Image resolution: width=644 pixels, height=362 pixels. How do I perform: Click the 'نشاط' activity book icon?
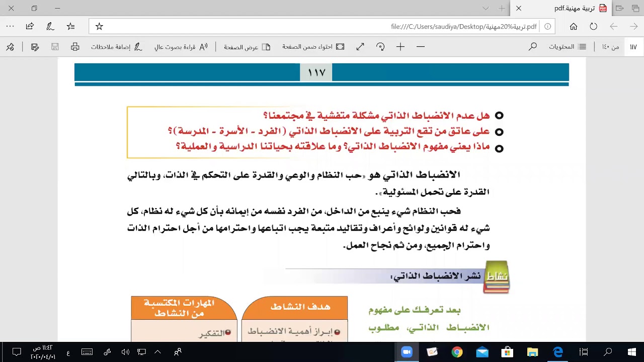click(496, 277)
